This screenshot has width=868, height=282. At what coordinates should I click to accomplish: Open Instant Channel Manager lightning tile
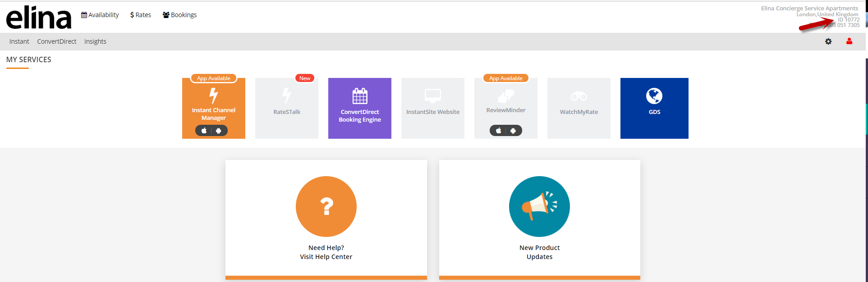(214, 105)
